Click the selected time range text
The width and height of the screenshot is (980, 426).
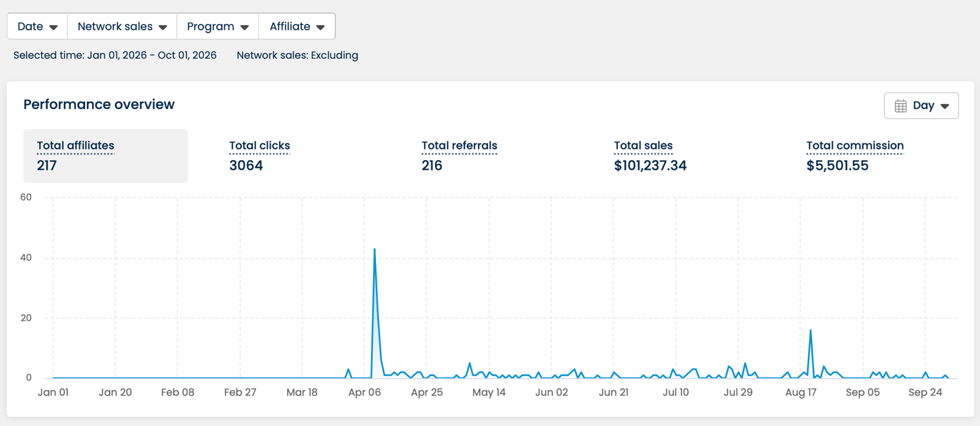115,55
